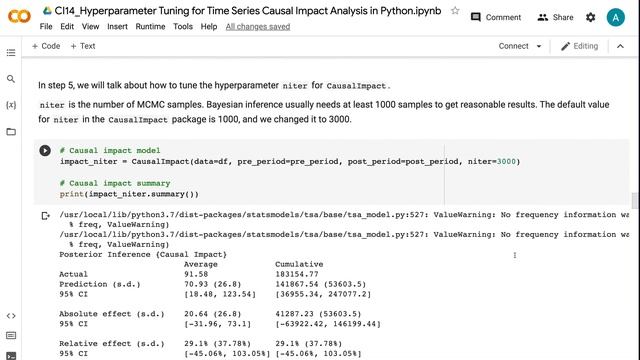Run the causal impact code cell

pyautogui.click(x=45, y=151)
